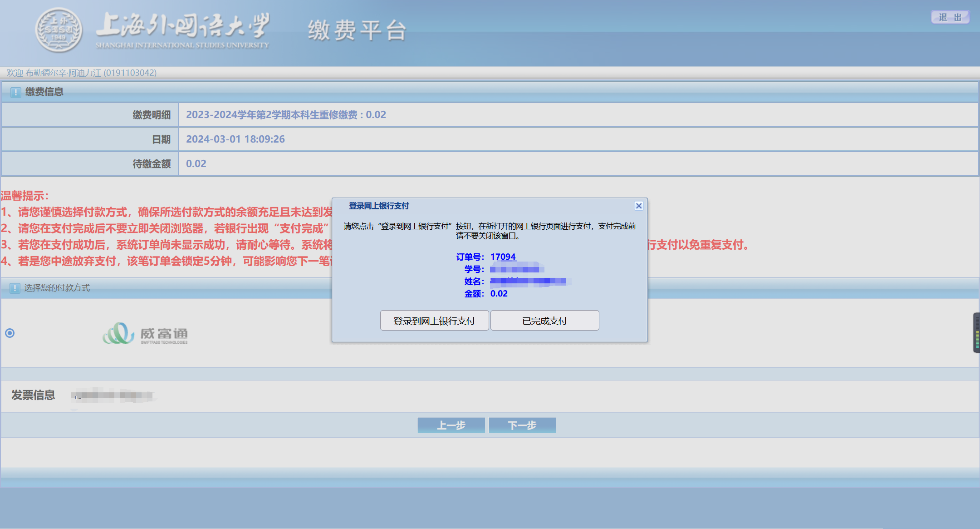980x529 pixels.
Task: Click 已完成支付 button
Action: [x=544, y=321]
